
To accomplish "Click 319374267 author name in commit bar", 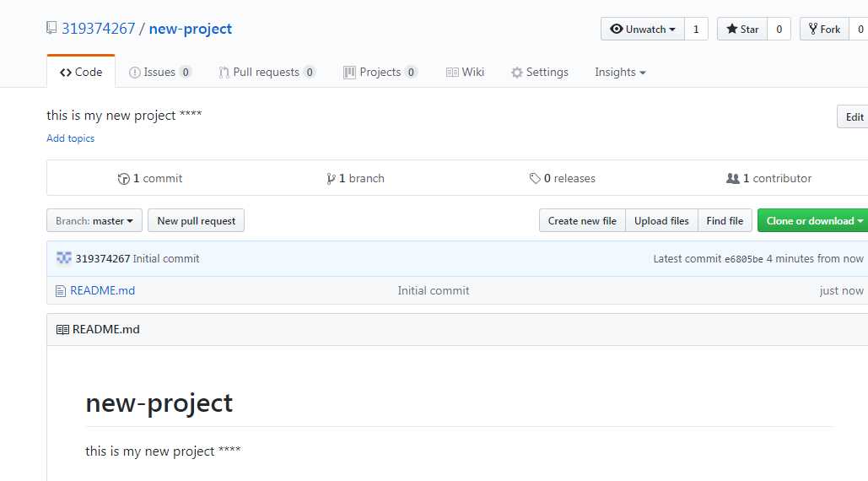I will point(102,258).
